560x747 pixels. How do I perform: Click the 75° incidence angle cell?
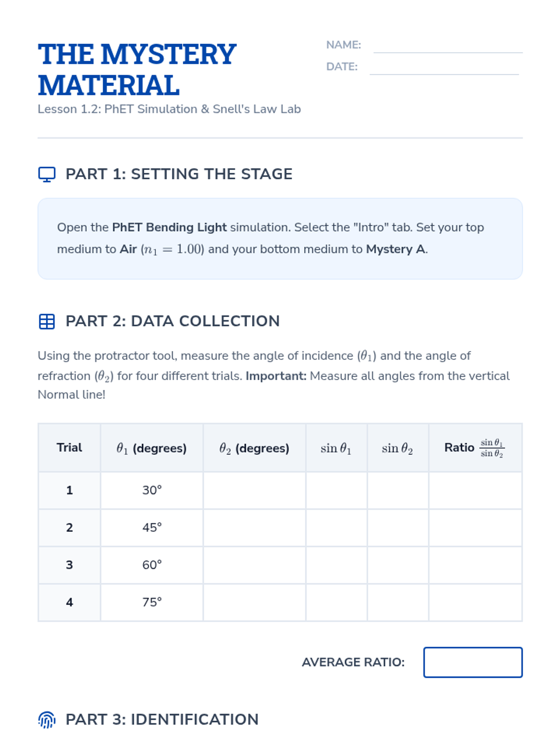coord(152,602)
